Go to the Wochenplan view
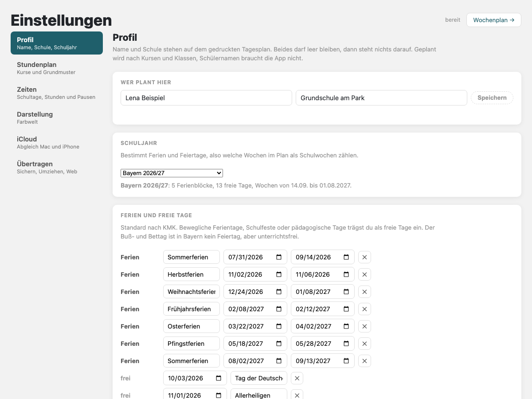532x399 pixels. pyautogui.click(x=493, y=20)
